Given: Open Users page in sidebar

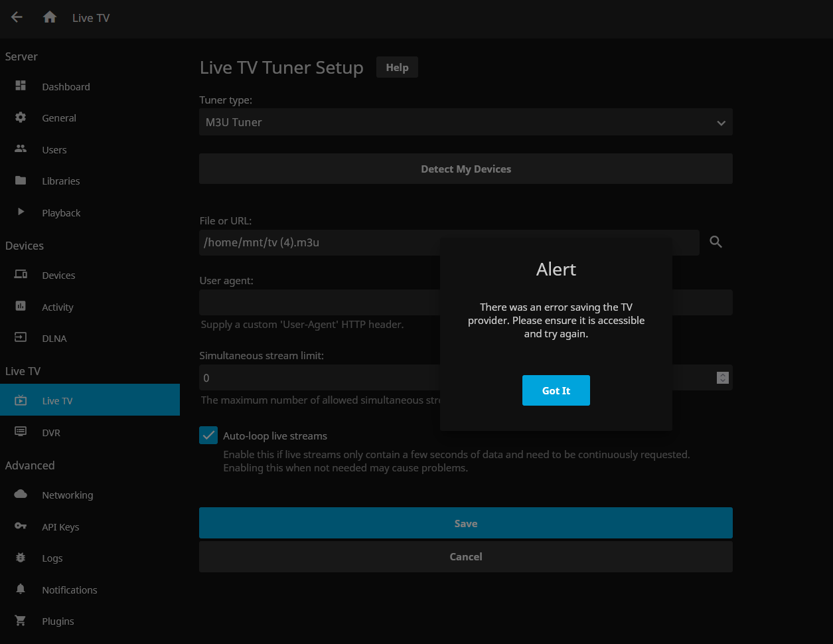Looking at the screenshot, I should (x=90, y=150).
